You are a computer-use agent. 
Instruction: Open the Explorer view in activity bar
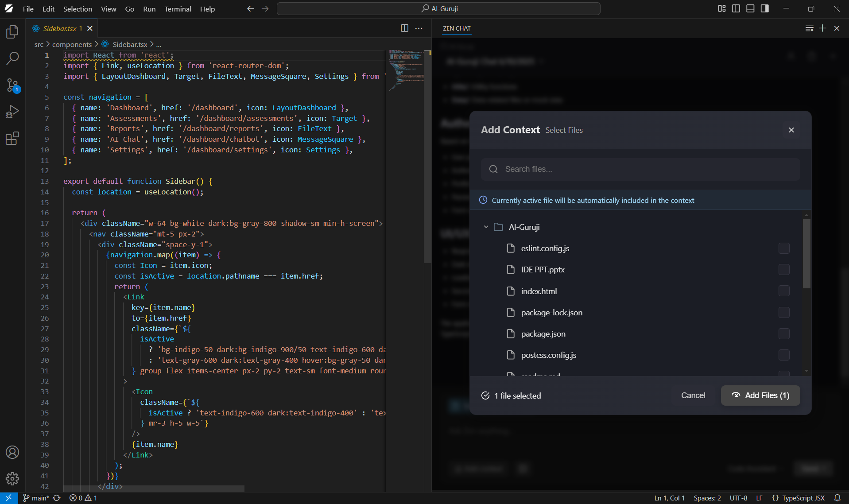pos(12,31)
